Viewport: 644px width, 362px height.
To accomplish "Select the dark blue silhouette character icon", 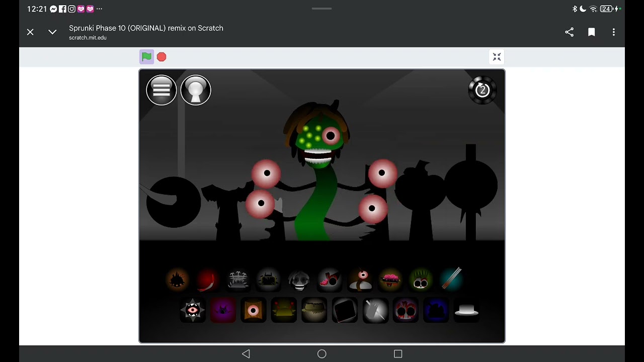I will [x=436, y=310].
